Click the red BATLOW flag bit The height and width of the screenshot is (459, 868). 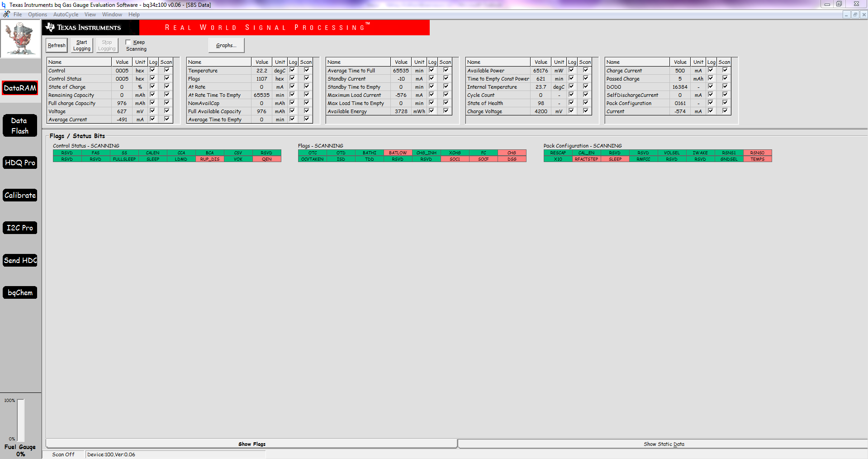[398, 153]
